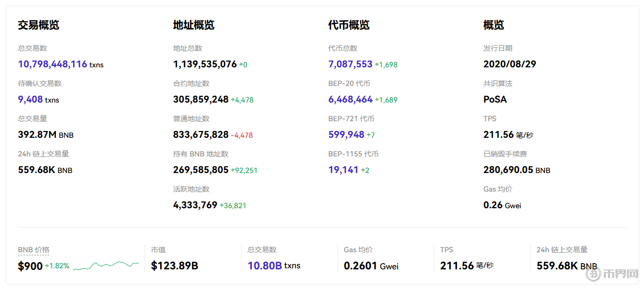Image resolution: width=644 pixels, height=288 pixels.
Task: Select the PoSA consensus algorithm value
Action: [495, 99]
